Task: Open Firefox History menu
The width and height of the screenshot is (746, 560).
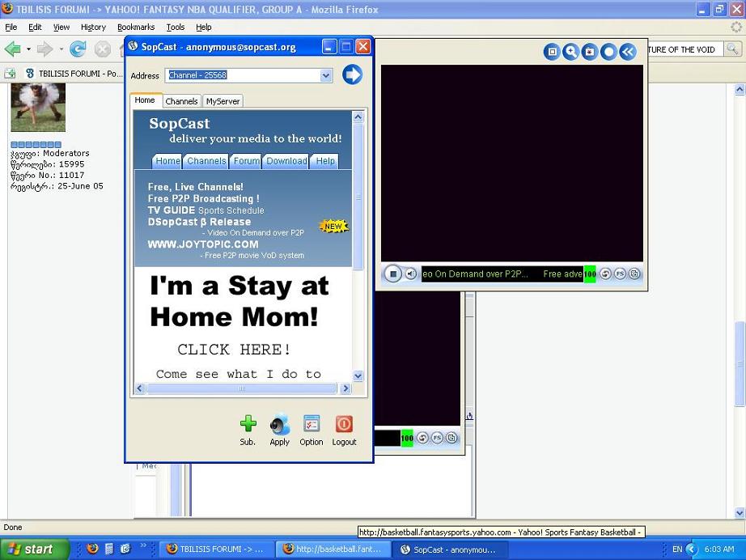Action: point(93,28)
